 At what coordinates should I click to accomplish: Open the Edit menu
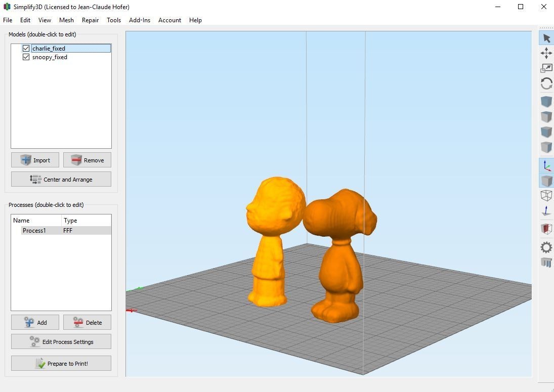pyautogui.click(x=25, y=20)
